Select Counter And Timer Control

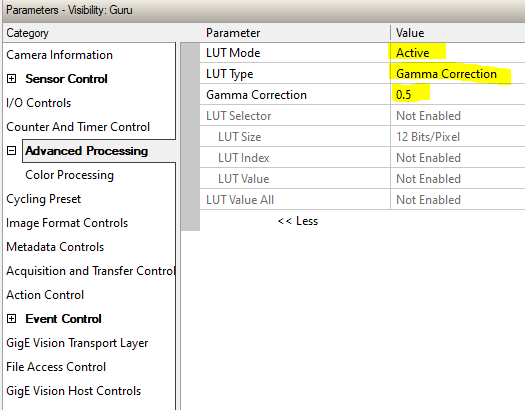(78, 127)
